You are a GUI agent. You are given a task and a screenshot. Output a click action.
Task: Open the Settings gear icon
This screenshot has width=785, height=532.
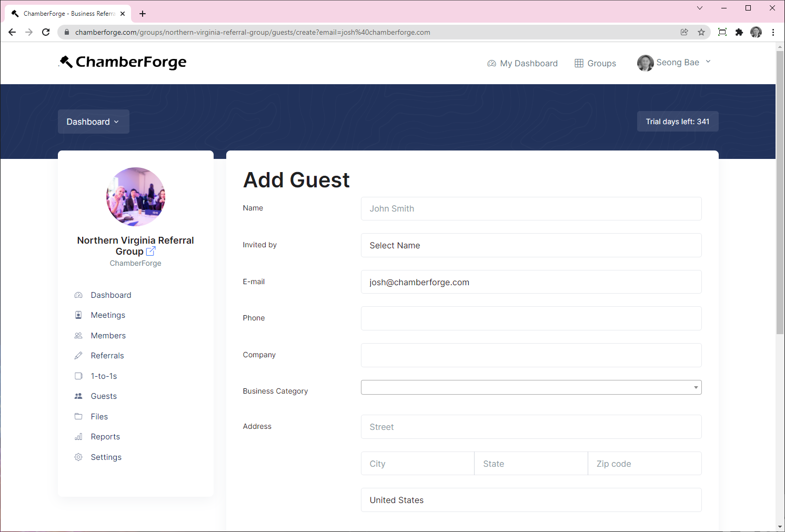click(78, 457)
